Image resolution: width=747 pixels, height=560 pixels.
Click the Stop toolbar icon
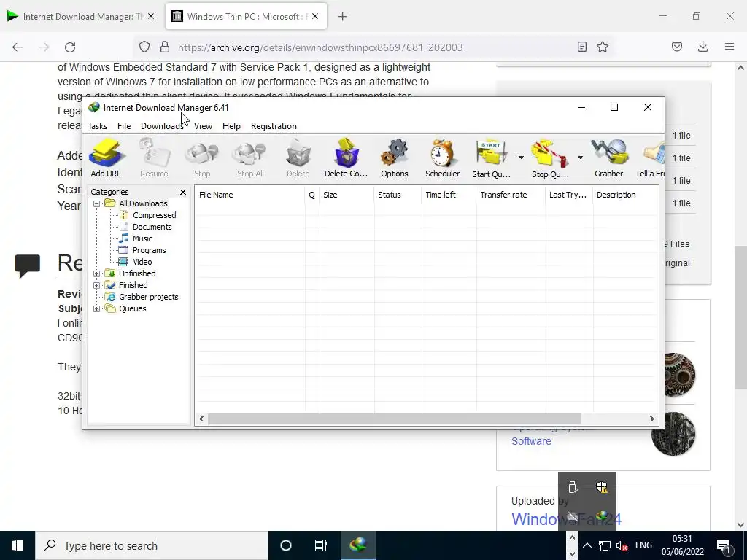pyautogui.click(x=202, y=158)
